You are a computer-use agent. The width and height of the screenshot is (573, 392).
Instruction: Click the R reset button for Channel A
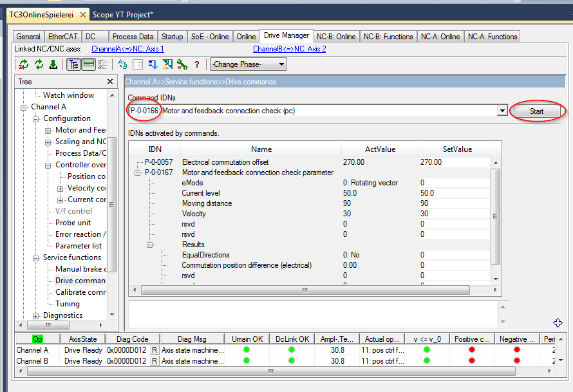click(155, 350)
